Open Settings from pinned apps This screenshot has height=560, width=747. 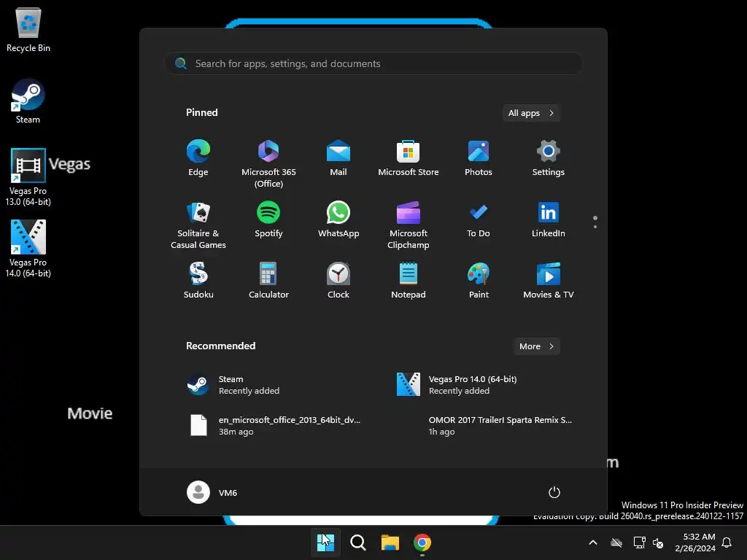click(x=549, y=158)
